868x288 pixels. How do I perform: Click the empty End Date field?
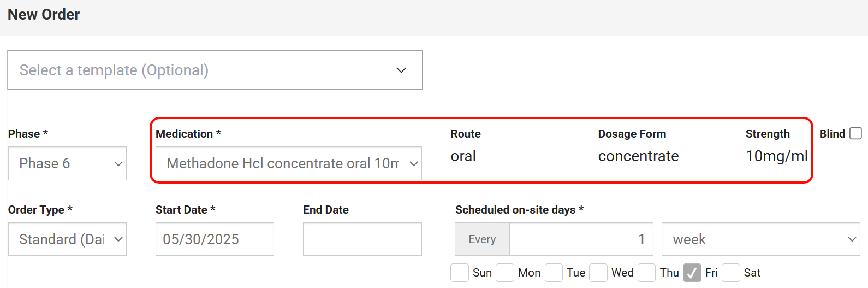(362, 239)
